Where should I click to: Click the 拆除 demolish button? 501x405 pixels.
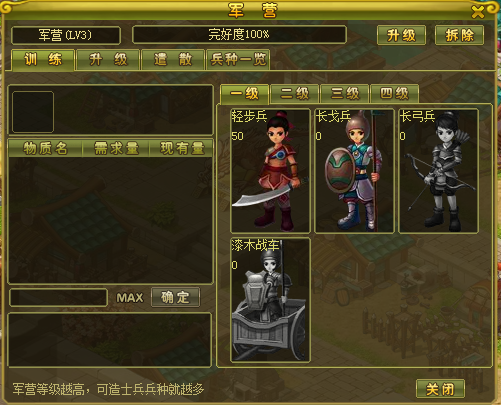tap(459, 35)
